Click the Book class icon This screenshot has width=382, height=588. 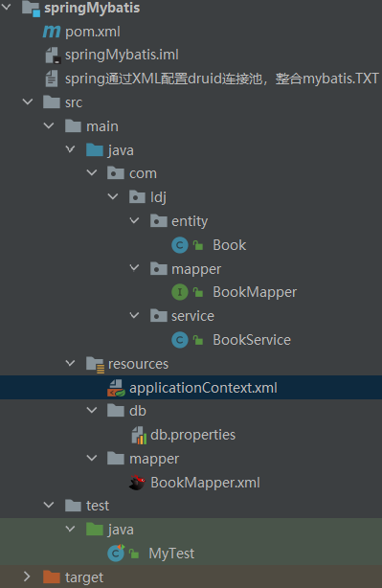[180, 245]
